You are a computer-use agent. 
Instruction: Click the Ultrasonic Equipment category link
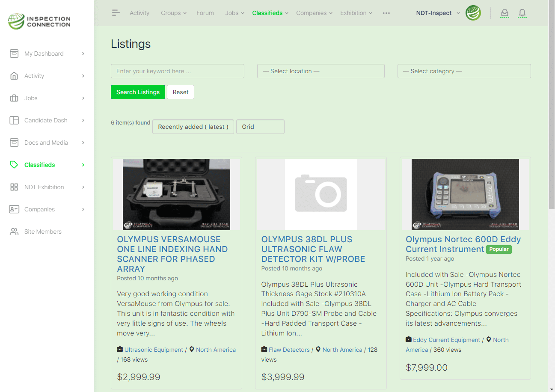click(154, 350)
